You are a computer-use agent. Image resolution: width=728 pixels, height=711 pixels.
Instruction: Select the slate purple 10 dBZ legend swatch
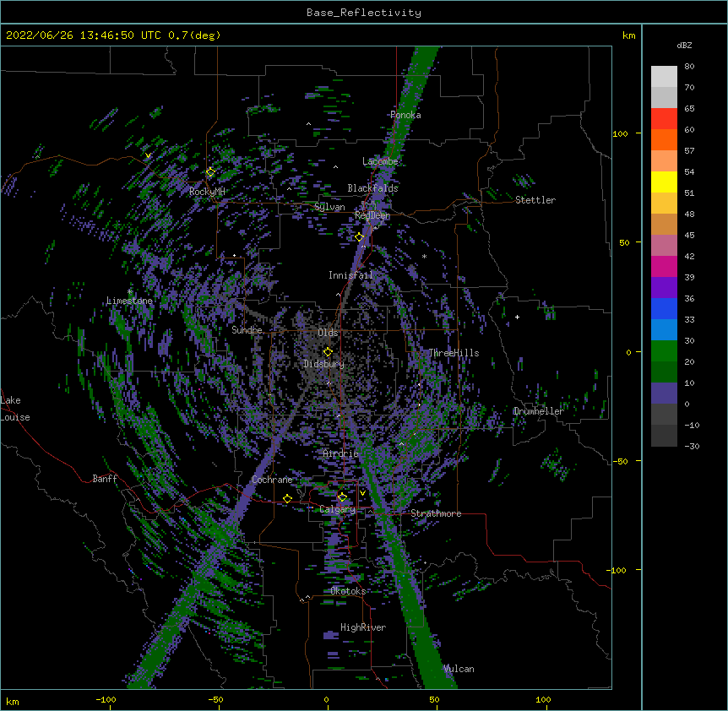pos(664,393)
